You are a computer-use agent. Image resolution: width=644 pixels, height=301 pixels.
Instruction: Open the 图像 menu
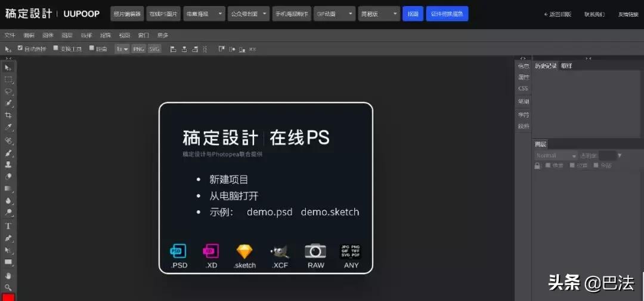(48, 35)
